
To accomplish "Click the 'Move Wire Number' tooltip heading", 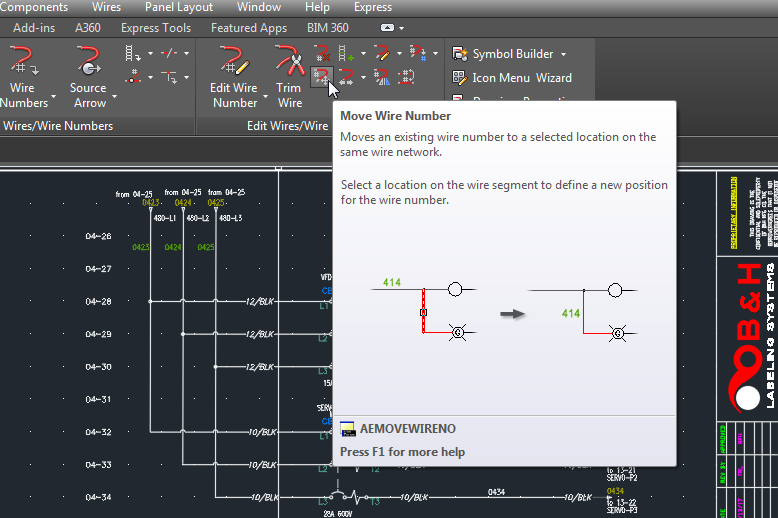I will 395,116.
